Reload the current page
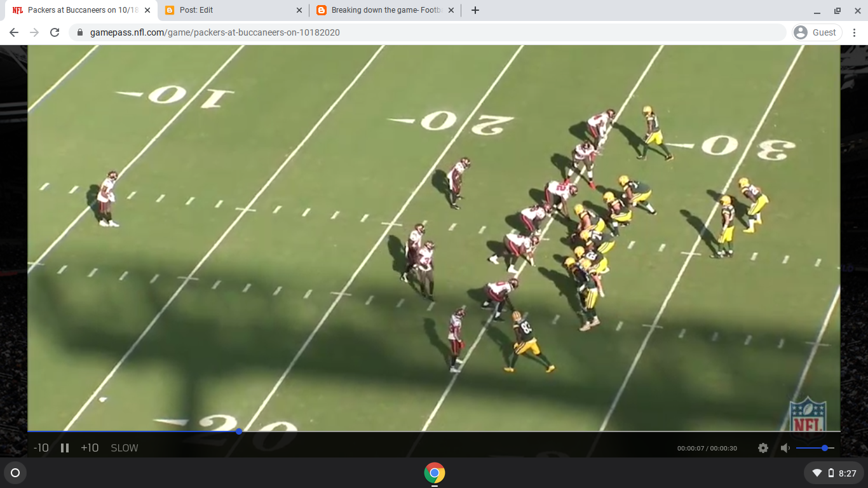 [x=54, y=32]
